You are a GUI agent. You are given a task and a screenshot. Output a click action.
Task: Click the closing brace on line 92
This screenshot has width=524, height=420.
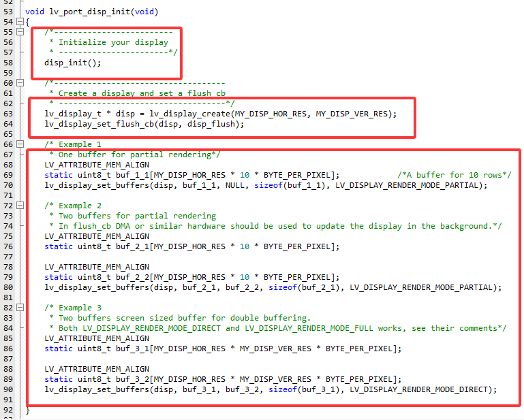coord(27,410)
